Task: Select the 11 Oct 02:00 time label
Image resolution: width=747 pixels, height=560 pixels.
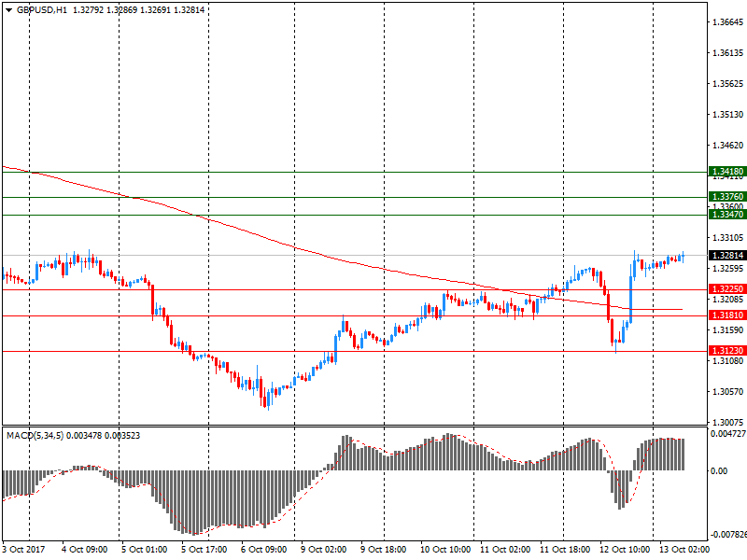Action: (505, 550)
